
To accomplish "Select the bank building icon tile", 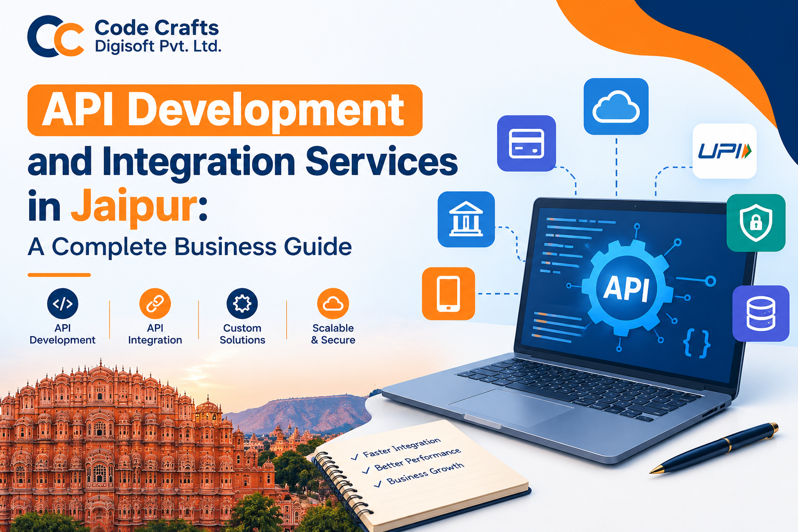I will (466, 219).
